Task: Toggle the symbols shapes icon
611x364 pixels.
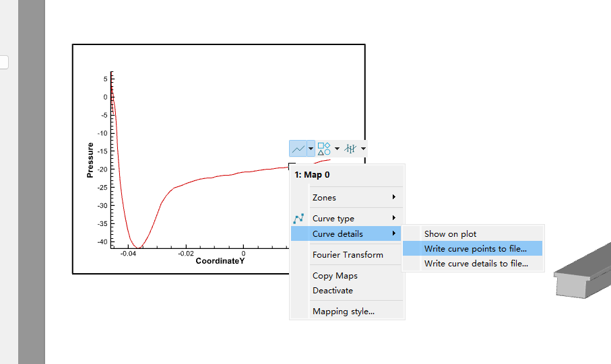Action: [323, 148]
